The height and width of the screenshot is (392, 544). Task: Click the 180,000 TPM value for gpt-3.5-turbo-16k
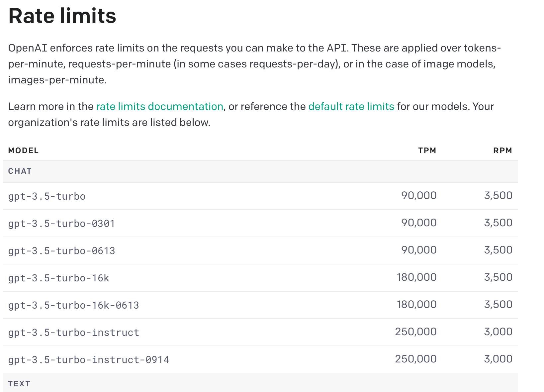pyautogui.click(x=417, y=277)
